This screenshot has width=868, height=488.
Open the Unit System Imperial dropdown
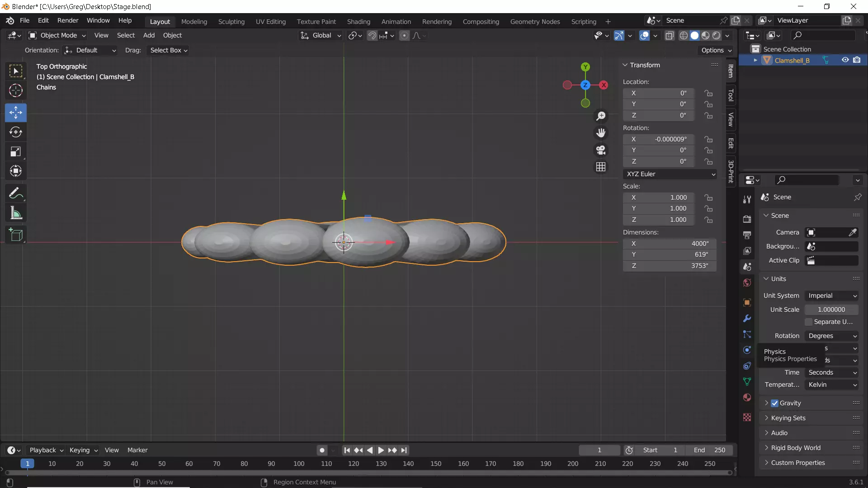[832, 296]
